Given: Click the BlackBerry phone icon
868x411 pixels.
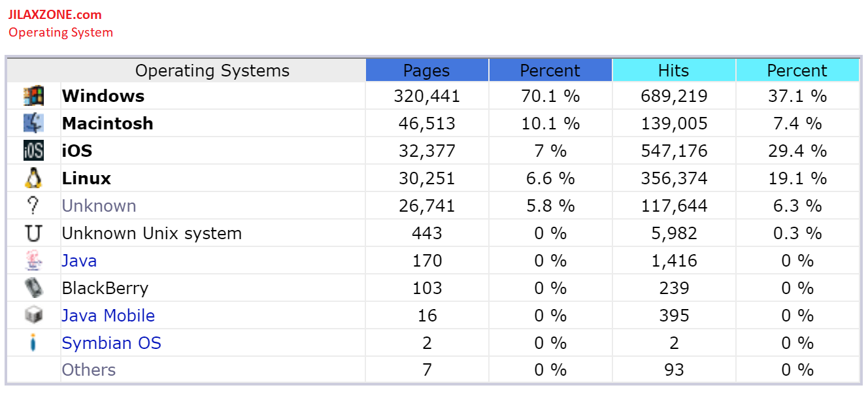Looking at the screenshot, I should (33, 288).
